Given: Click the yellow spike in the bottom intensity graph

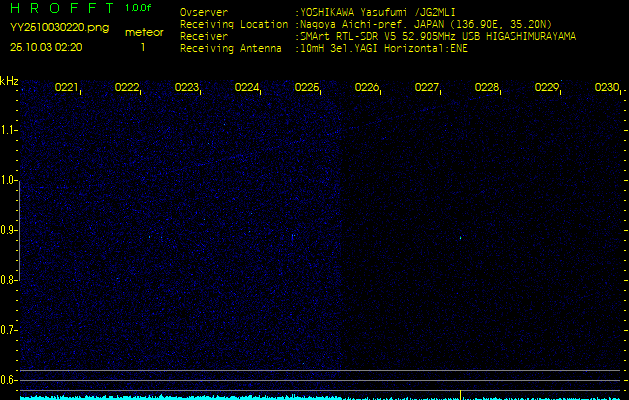Looking at the screenshot, I should coord(460,394).
